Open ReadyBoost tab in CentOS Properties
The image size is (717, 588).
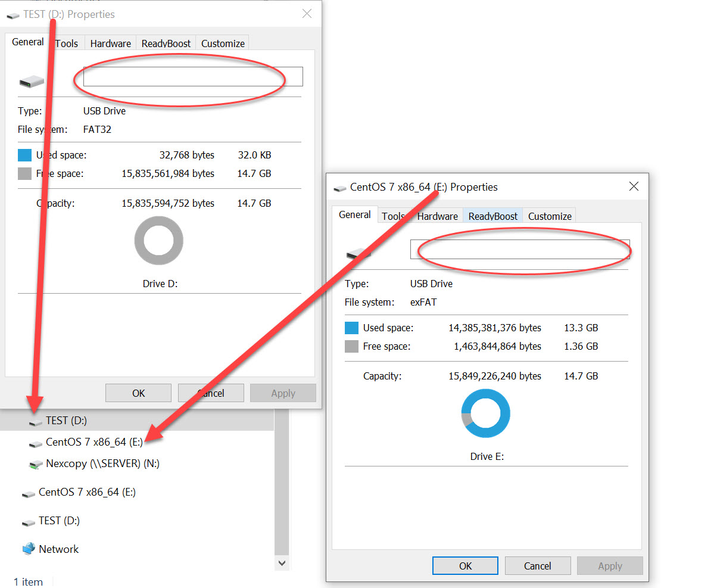[492, 216]
